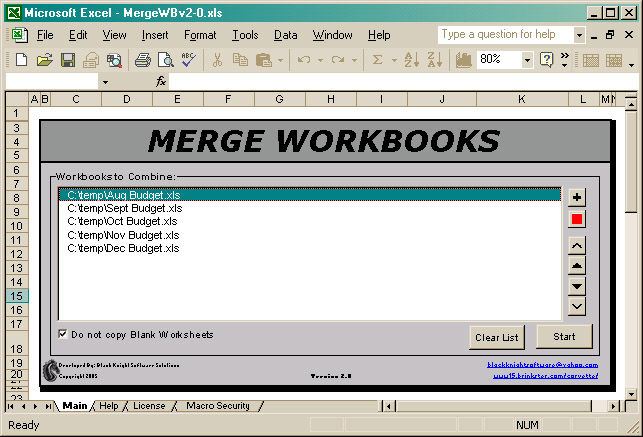643x437 pixels.
Task: Move selected workbook to top with chevron-up button
Action: pyautogui.click(x=577, y=245)
